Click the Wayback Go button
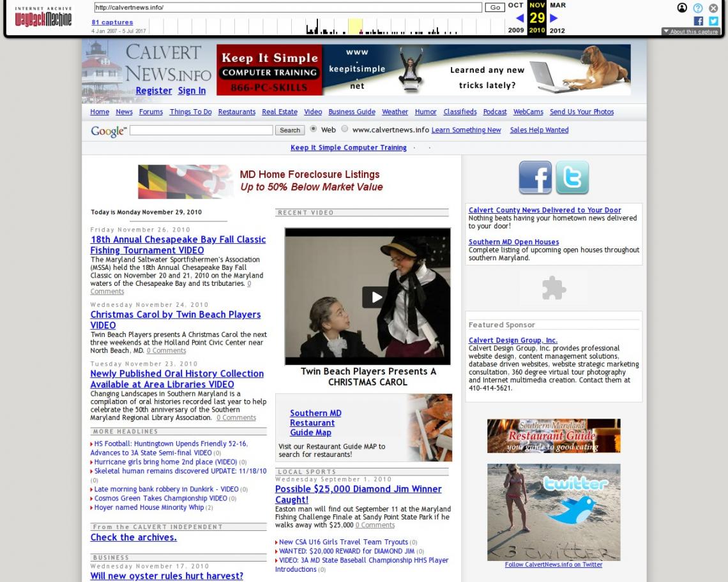This screenshot has height=582, width=728. pyautogui.click(x=495, y=8)
